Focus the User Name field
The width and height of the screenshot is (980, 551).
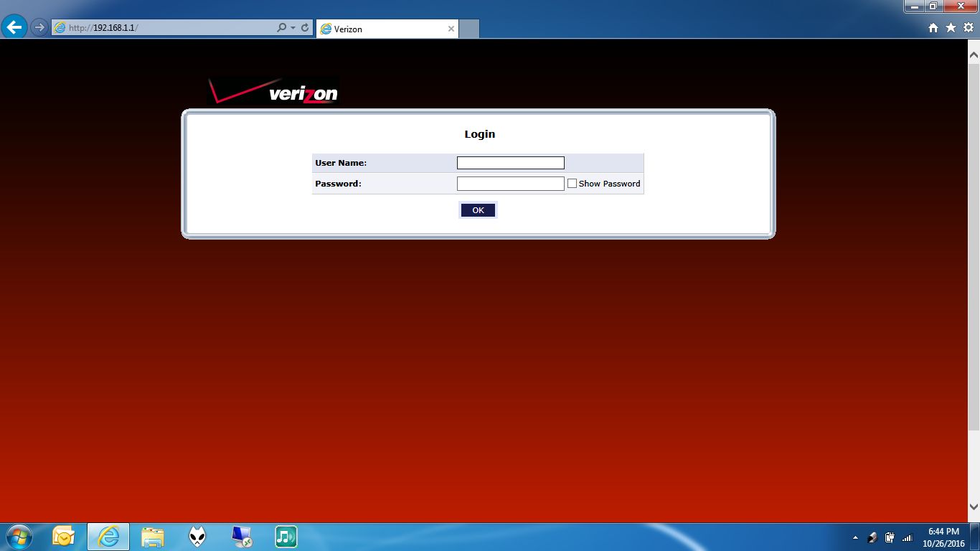(511, 163)
